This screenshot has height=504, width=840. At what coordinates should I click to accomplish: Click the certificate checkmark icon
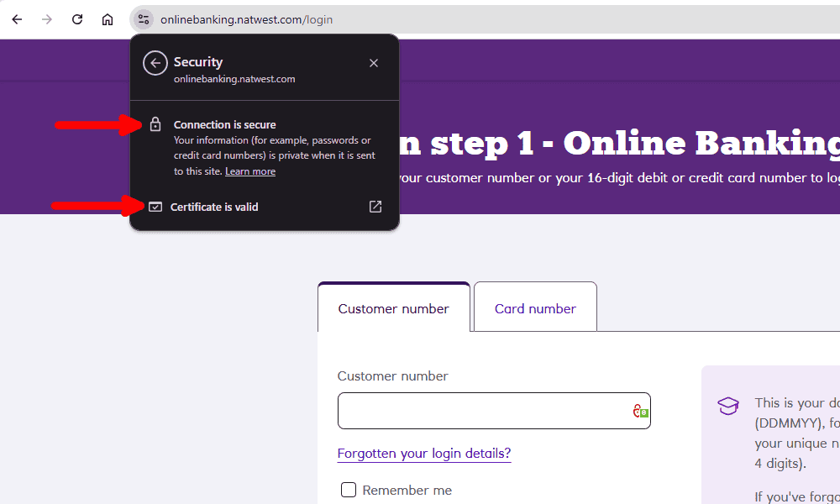[155, 207]
